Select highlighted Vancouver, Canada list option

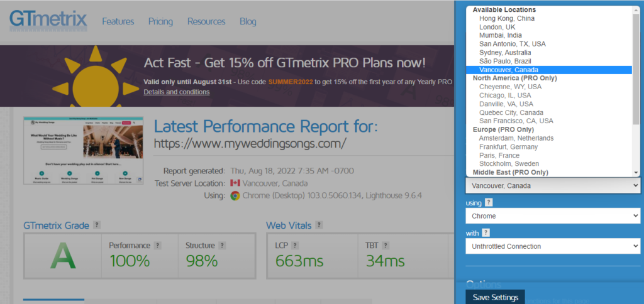(x=548, y=70)
